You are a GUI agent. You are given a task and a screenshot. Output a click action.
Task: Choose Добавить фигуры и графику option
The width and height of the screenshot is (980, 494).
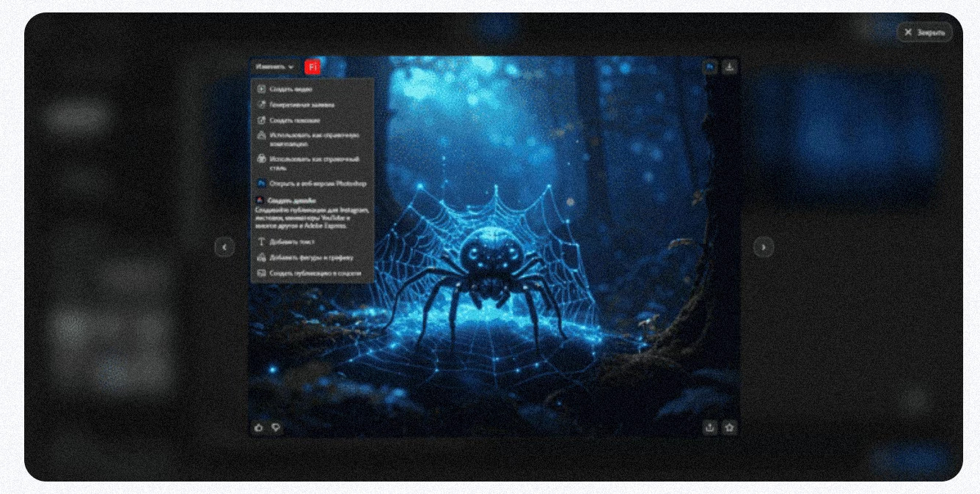coord(310,257)
